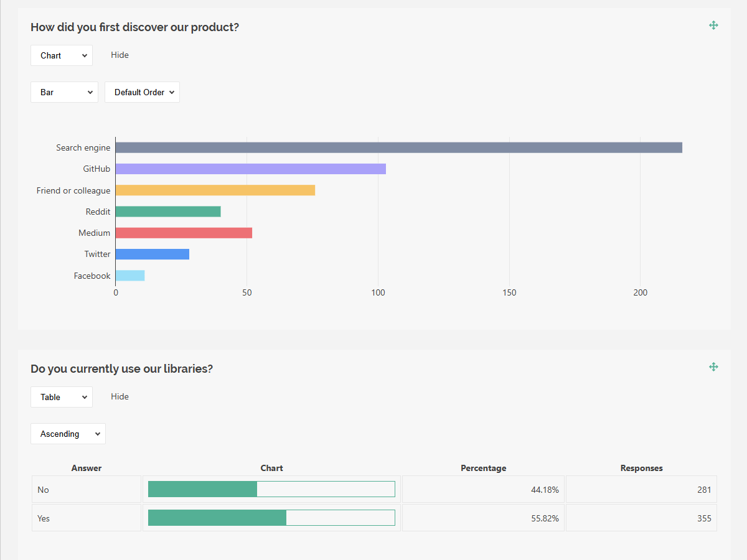
Task: Click the 100 axis tick label
Action: tap(378, 292)
